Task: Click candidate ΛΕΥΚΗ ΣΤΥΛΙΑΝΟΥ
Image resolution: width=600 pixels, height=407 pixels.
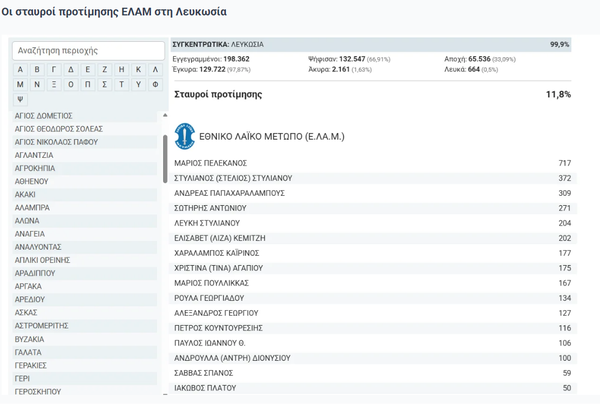Action: pyautogui.click(x=207, y=223)
